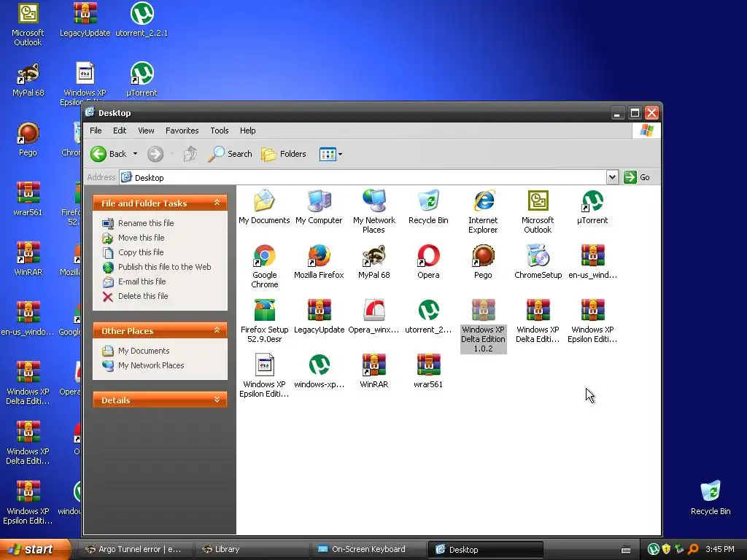The image size is (747, 560).
Task: Expand the Details panel
Action: click(x=217, y=400)
